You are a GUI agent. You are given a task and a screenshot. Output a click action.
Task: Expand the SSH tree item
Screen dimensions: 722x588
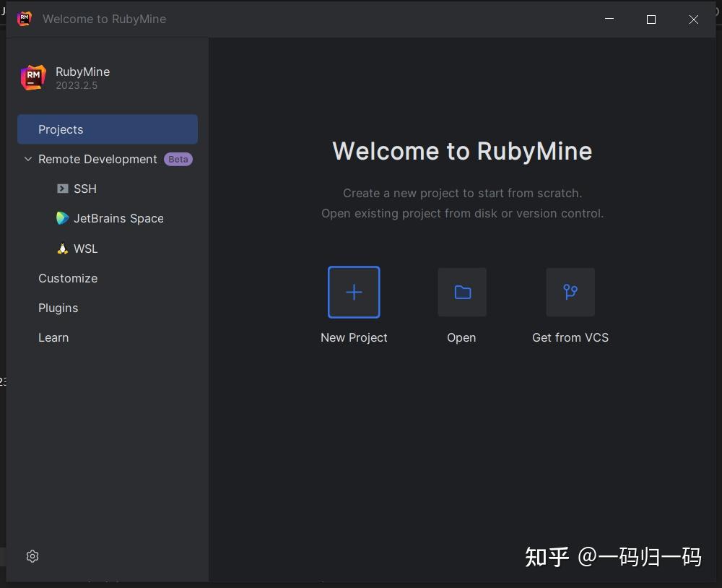64,189
